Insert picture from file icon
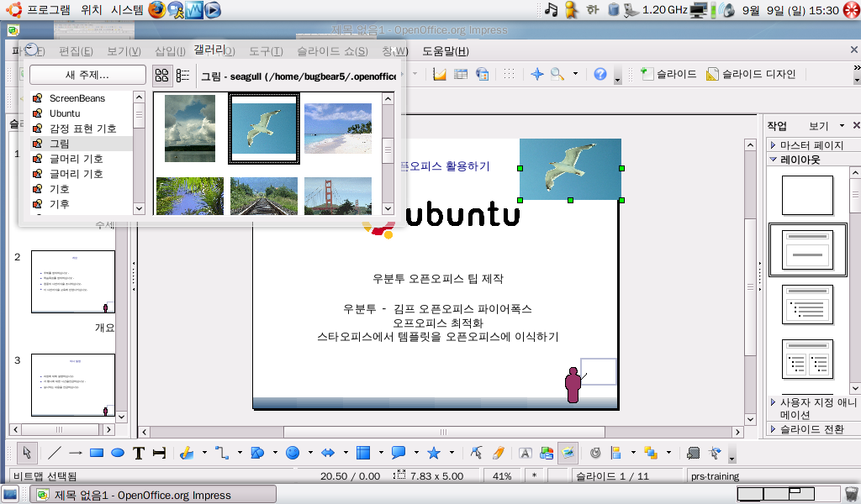Image resolution: width=861 pixels, height=504 pixels. click(547, 453)
